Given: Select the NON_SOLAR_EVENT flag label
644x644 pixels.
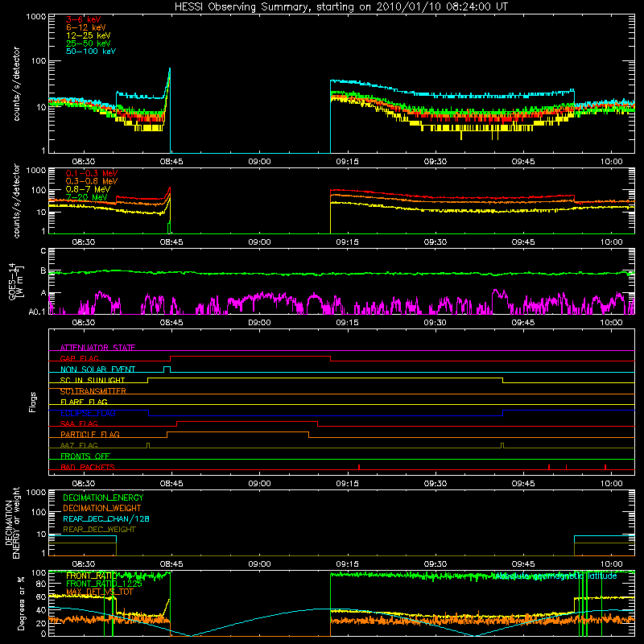Looking at the screenshot, I should click(97, 369).
